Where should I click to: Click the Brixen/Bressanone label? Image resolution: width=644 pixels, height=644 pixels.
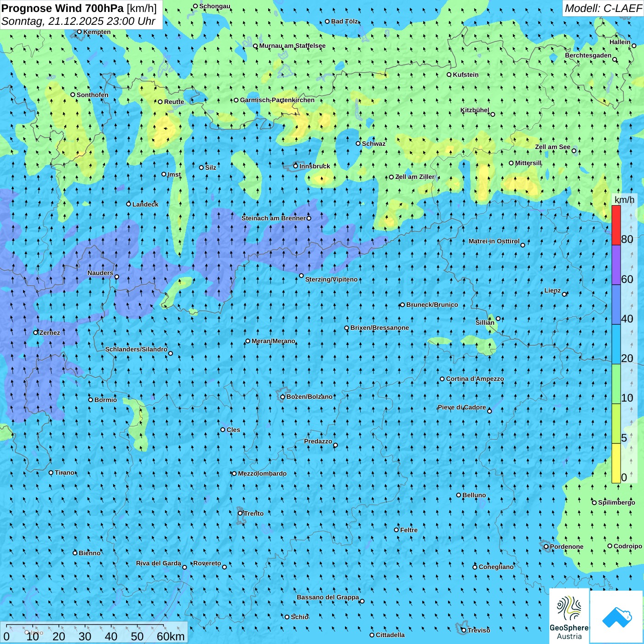tap(379, 328)
